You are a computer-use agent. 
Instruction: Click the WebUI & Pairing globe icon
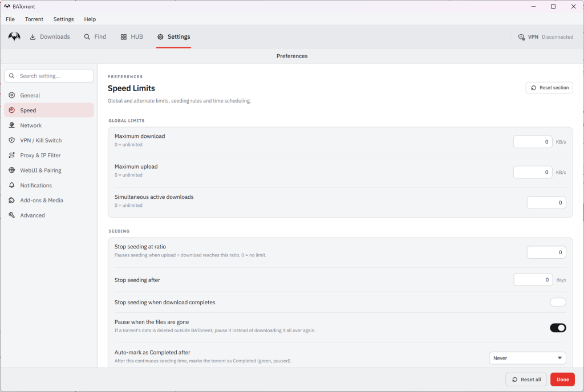pyautogui.click(x=12, y=170)
